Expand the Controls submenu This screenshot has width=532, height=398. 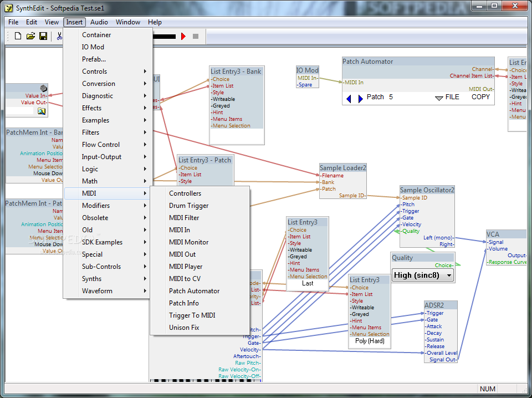108,72
